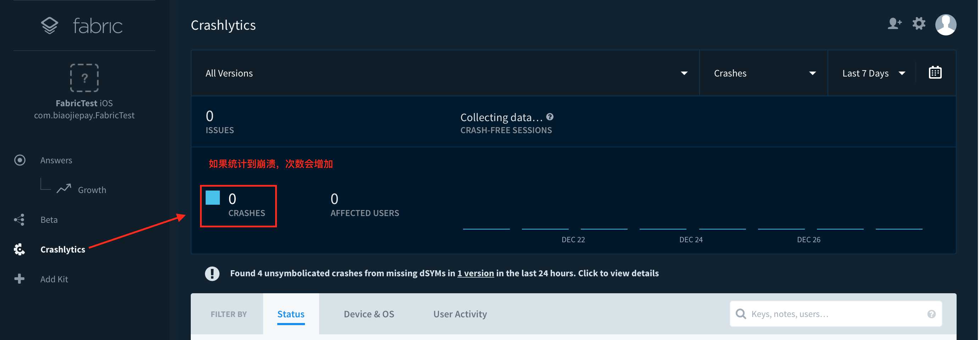
Task: Open the settings gear icon
Action: 919,24
